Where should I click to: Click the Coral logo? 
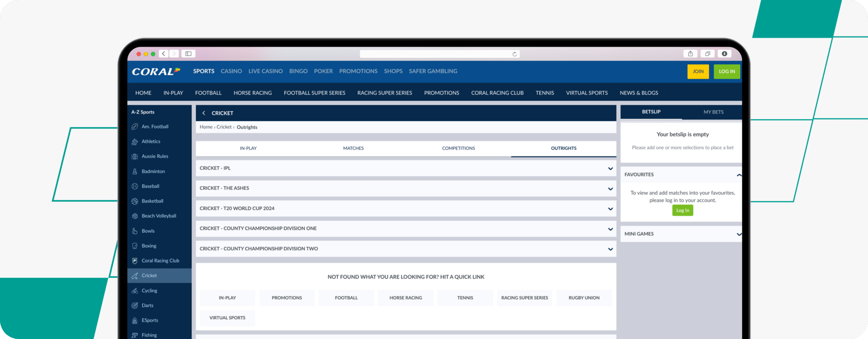pyautogui.click(x=156, y=71)
